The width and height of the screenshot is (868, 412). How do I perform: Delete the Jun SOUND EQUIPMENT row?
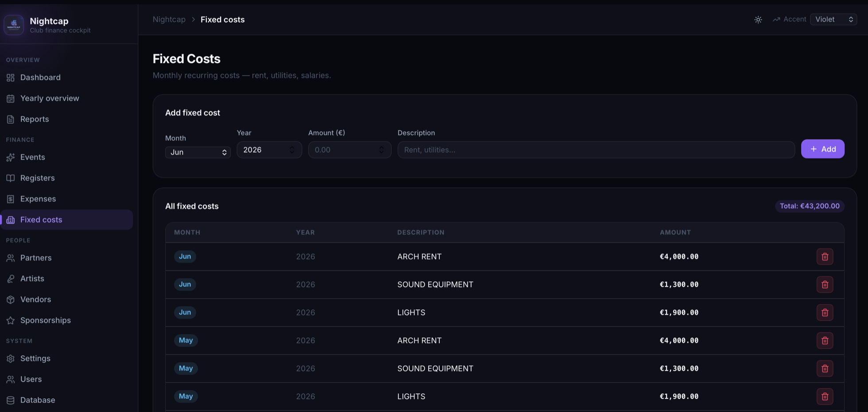point(825,285)
